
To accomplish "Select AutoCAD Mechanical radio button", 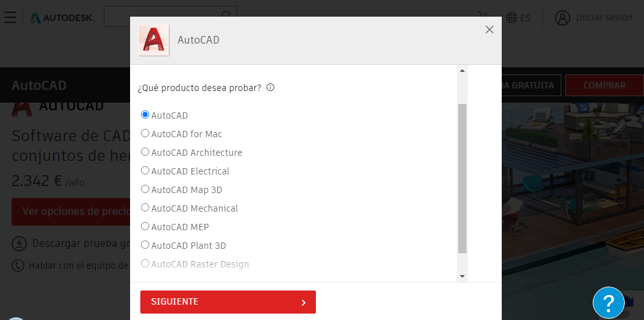I will point(145,208).
